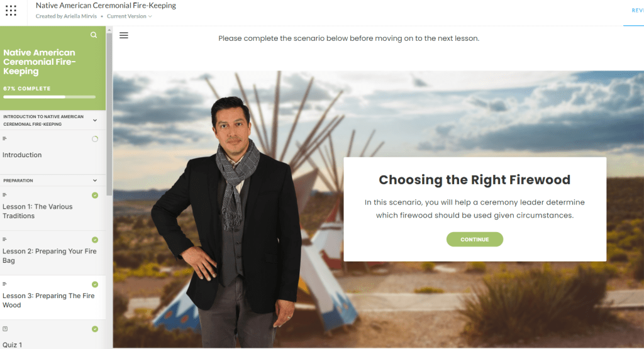Collapse the Introduction to Native American section
The image size is (644, 349).
click(95, 120)
